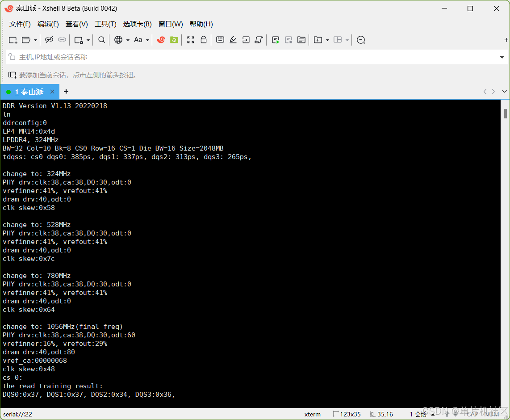The width and height of the screenshot is (510, 420).
Task: Open the Aa font settings
Action: click(x=138, y=40)
